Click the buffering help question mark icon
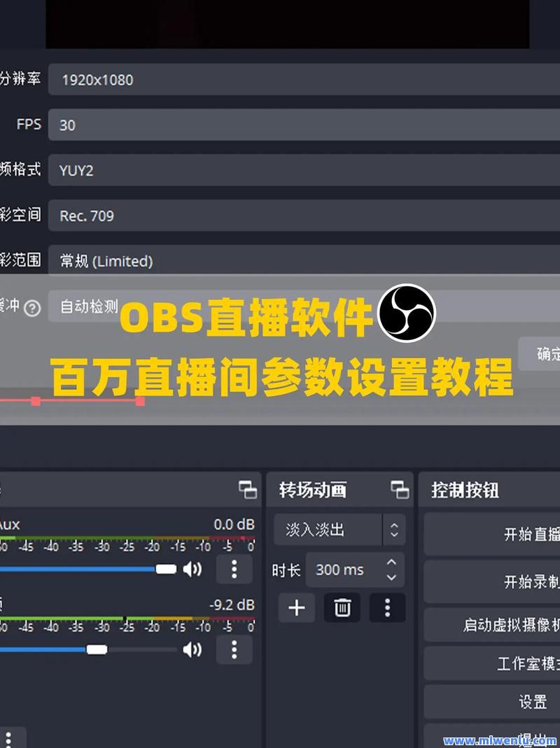The height and width of the screenshot is (748, 560). 32,308
